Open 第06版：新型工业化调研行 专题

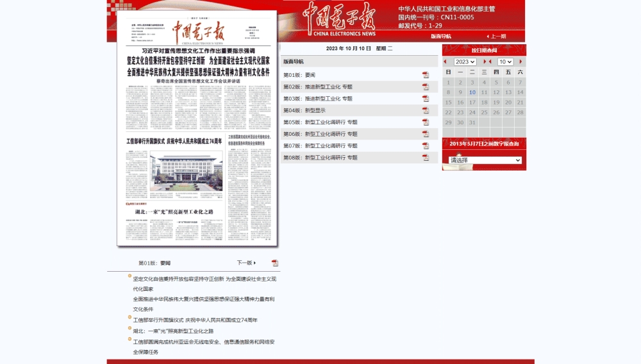tap(320, 133)
